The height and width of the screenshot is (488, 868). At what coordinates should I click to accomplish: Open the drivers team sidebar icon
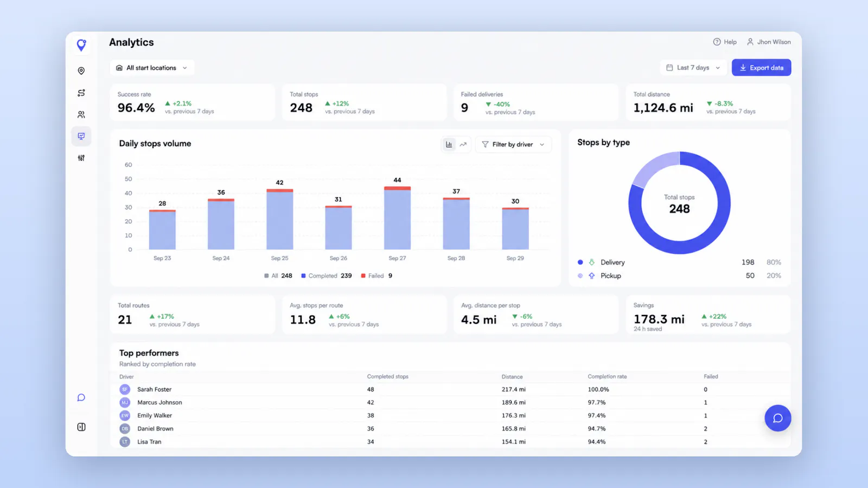pos(81,114)
